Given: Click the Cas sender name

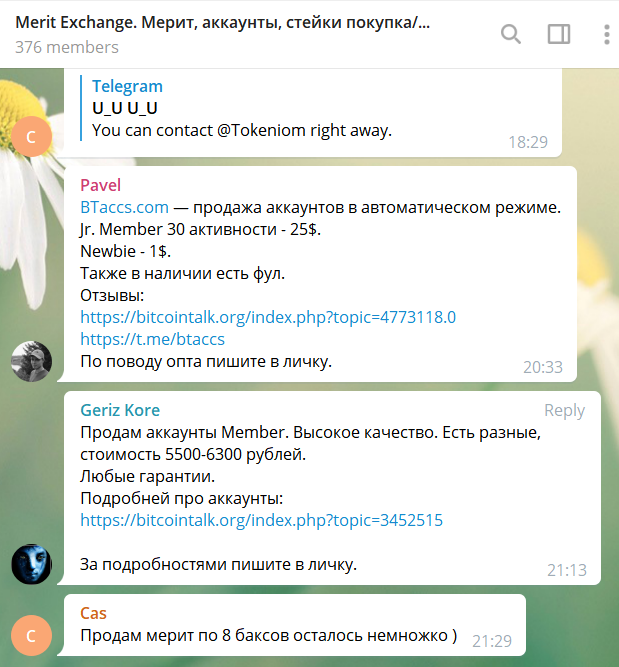Looking at the screenshot, I should 93,613.
